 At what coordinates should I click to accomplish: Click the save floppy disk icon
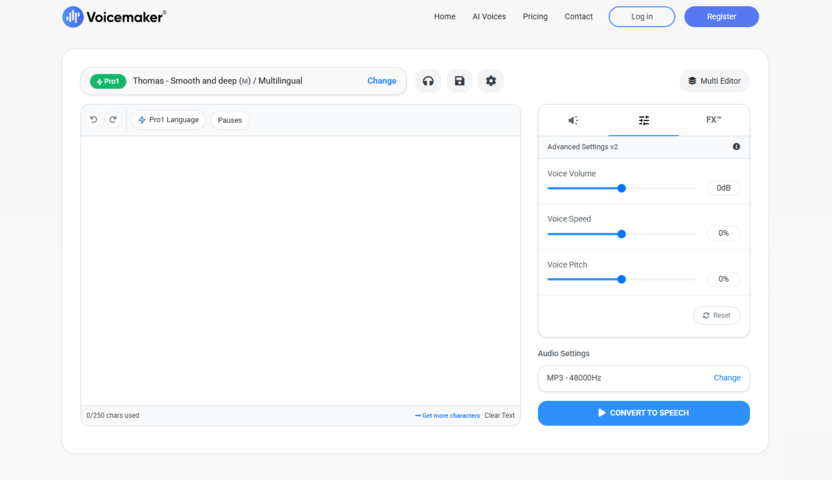(460, 81)
